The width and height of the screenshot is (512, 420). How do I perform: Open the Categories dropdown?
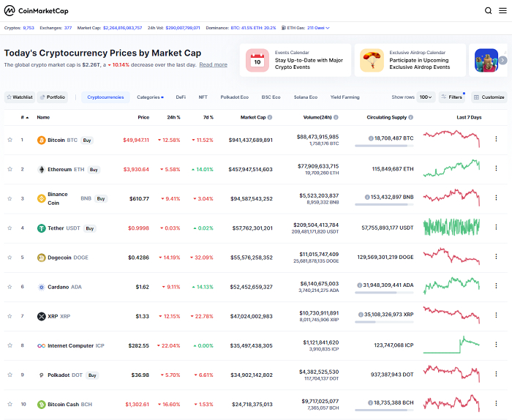coord(150,97)
